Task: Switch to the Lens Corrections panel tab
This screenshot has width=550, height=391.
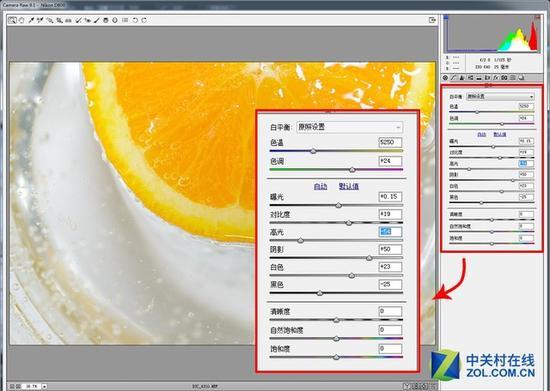Action: click(488, 77)
